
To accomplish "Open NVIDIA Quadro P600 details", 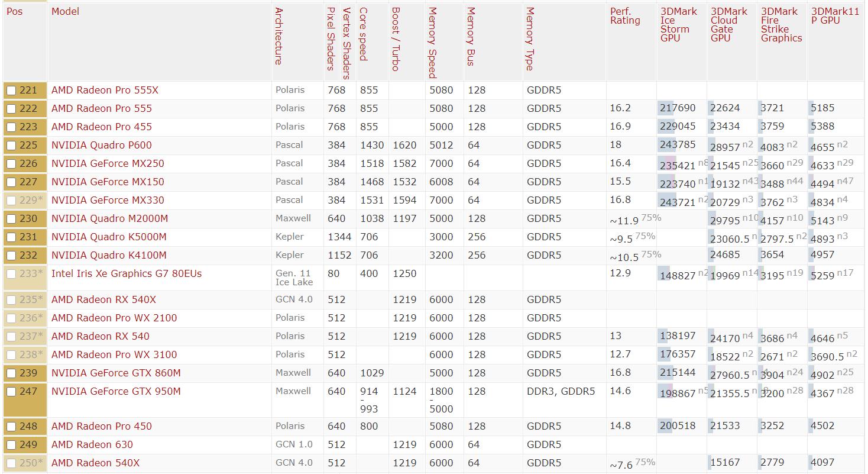I will pyautogui.click(x=102, y=146).
